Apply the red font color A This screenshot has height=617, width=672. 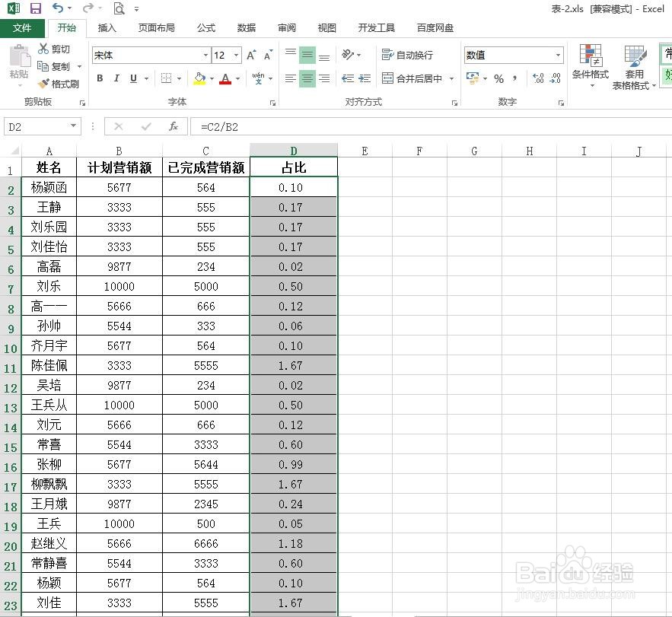click(225, 78)
